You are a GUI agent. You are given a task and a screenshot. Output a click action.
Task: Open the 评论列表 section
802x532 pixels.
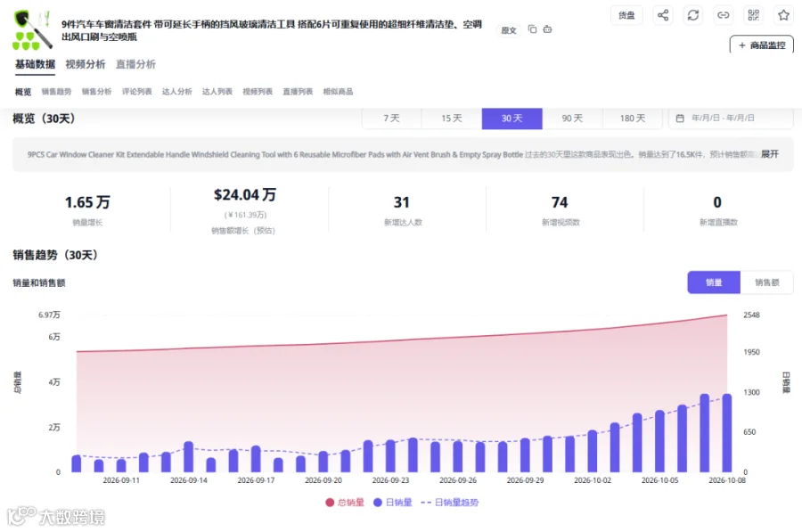pyautogui.click(x=136, y=92)
